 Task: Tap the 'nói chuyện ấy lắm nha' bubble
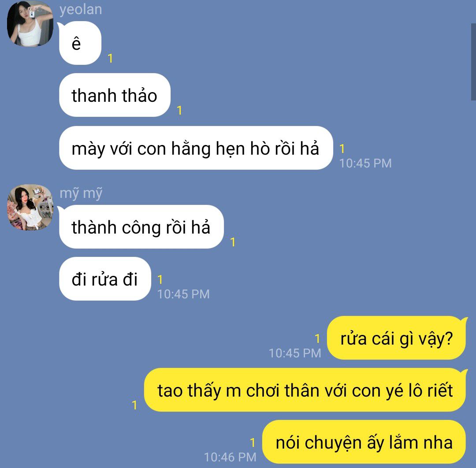pyautogui.click(x=364, y=442)
